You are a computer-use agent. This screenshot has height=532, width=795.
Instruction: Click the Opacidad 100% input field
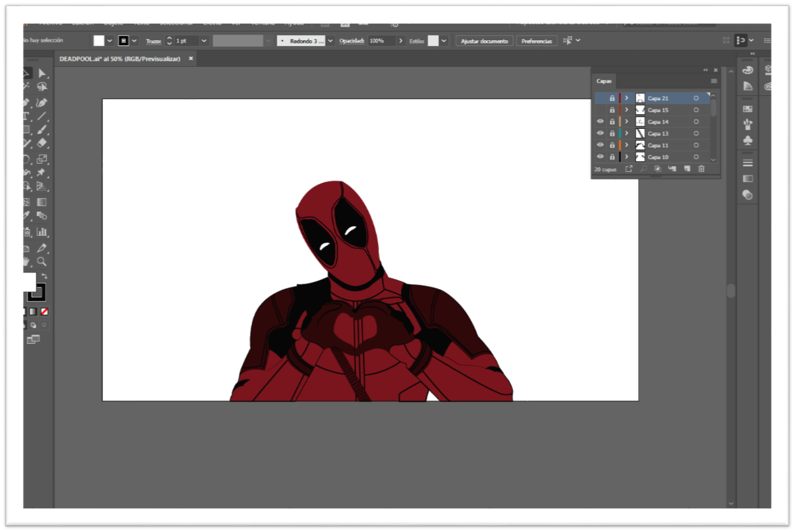point(381,41)
